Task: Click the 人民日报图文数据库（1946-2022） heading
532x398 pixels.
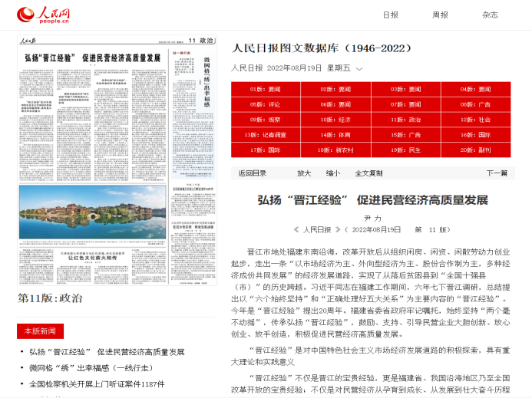Action: point(322,48)
